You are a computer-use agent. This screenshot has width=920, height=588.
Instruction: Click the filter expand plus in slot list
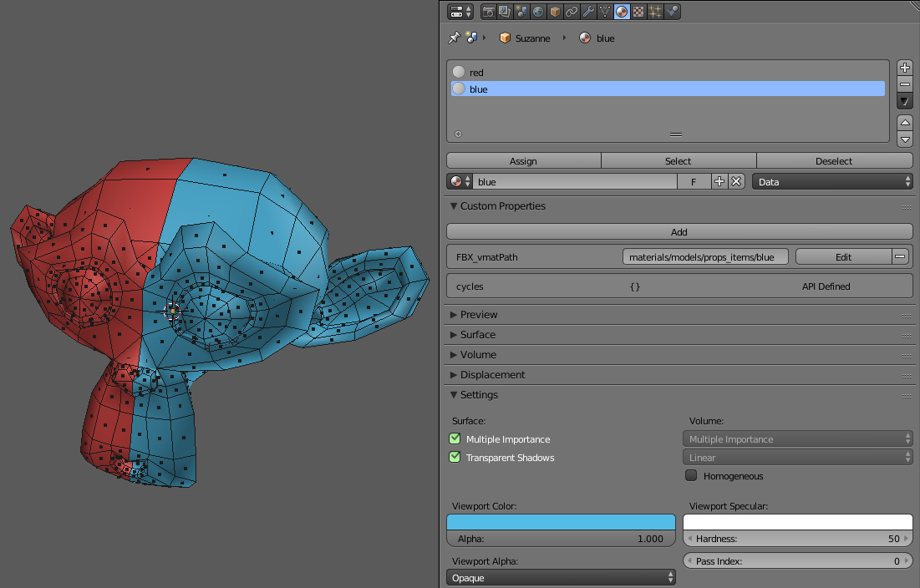[x=458, y=134]
